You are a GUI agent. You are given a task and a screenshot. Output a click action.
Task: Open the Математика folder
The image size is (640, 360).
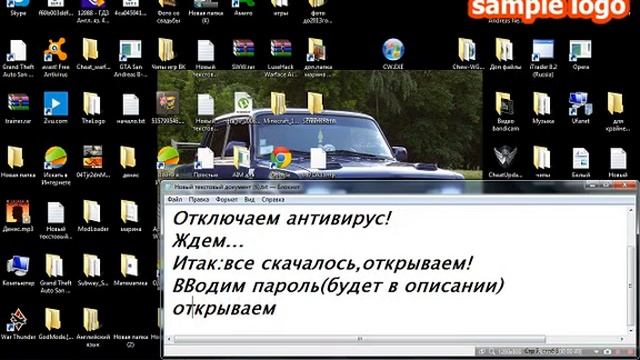click(x=129, y=265)
